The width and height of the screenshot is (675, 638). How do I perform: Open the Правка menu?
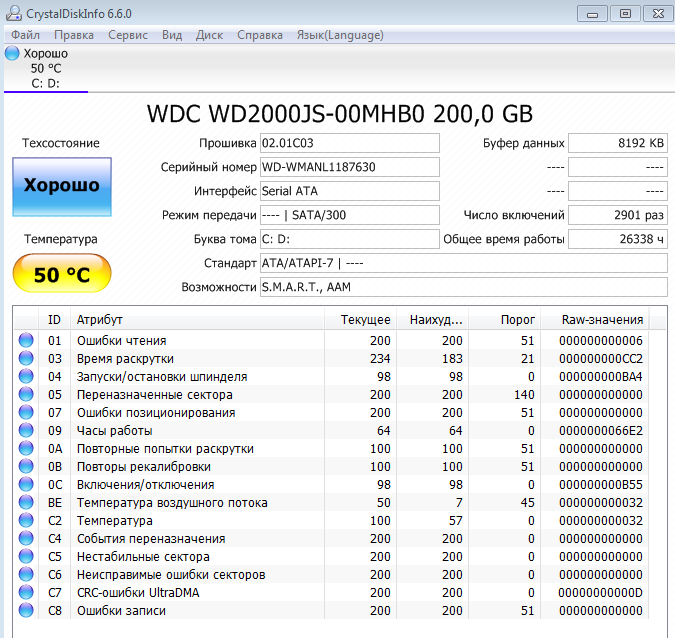pyautogui.click(x=74, y=35)
